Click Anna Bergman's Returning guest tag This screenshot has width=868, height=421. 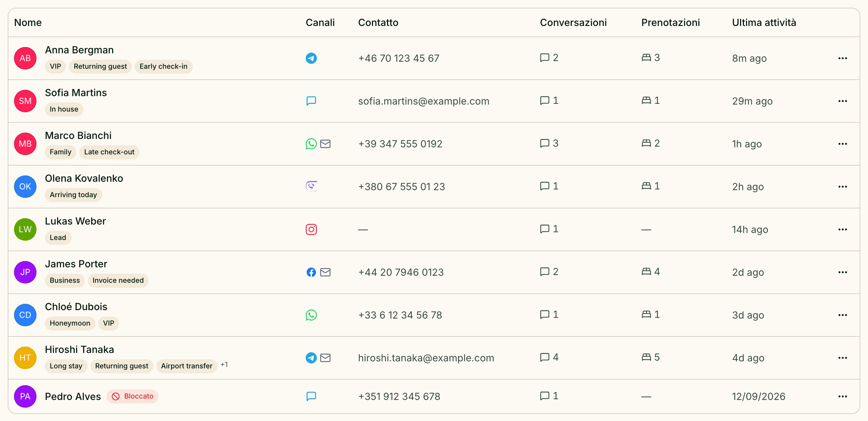click(100, 67)
